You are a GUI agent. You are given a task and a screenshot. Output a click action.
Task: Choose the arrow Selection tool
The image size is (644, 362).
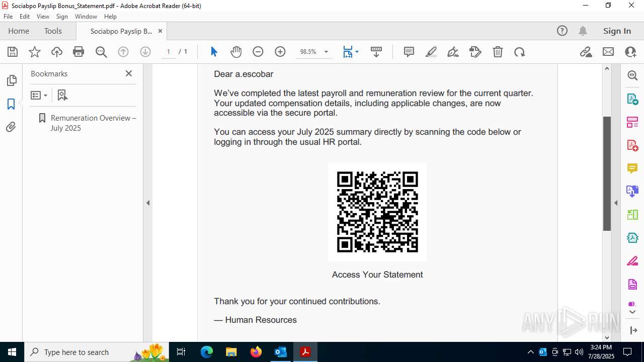(214, 52)
